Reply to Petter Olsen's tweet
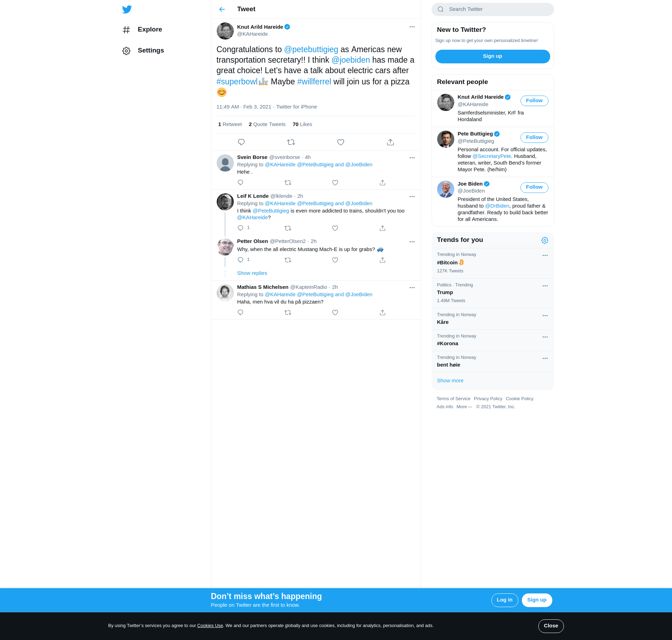The width and height of the screenshot is (672, 640). [x=240, y=260]
